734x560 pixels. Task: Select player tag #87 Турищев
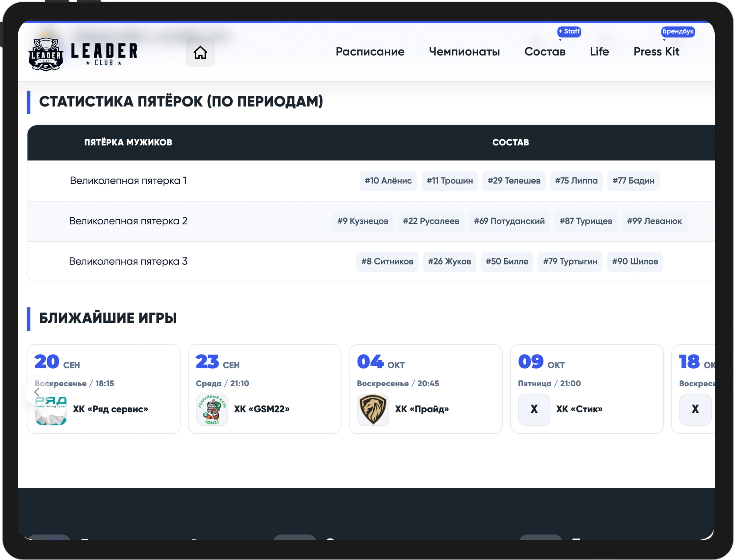pyautogui.click(x=585, y=221)
